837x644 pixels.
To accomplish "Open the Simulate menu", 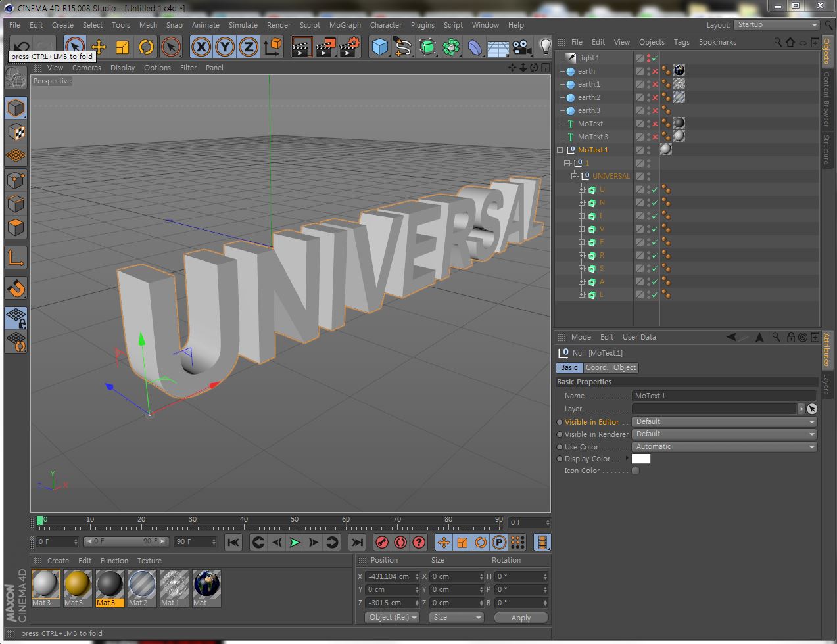I will click(x=243, y=25).
